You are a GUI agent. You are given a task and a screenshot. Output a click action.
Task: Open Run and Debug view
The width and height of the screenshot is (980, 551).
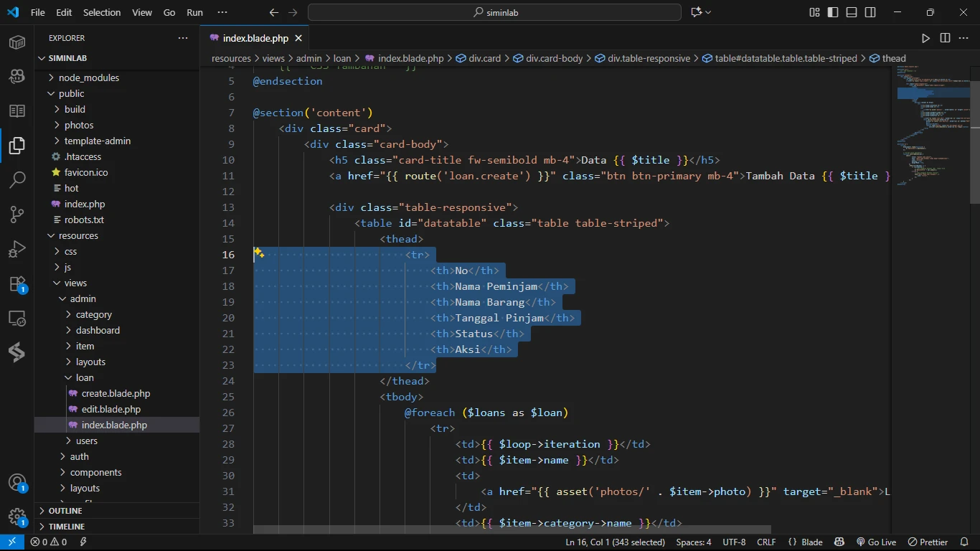[x=17, y=249]
